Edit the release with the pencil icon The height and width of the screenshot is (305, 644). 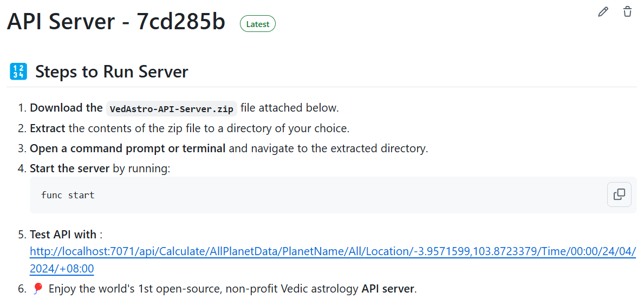click(x=602, y=12)
